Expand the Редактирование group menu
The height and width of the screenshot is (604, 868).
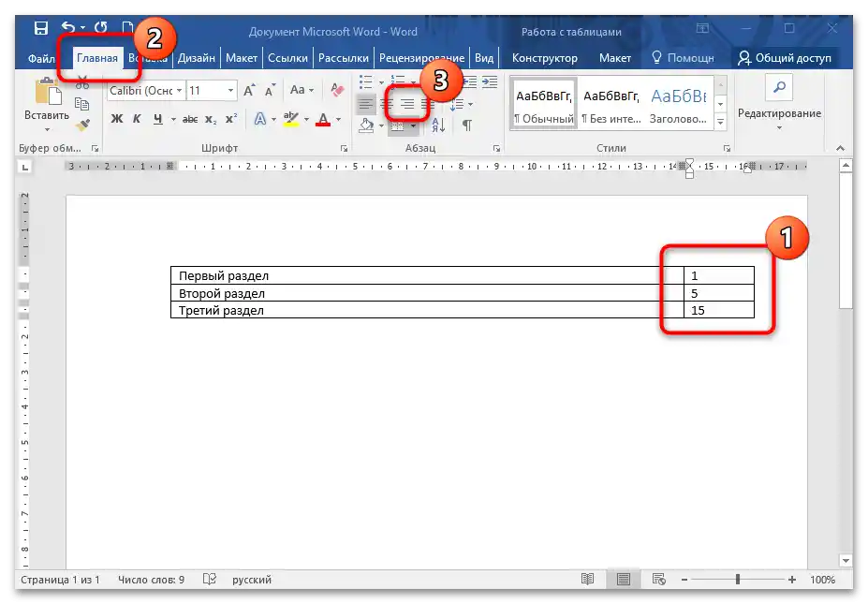pyautogui.click(x=779, y=128)
